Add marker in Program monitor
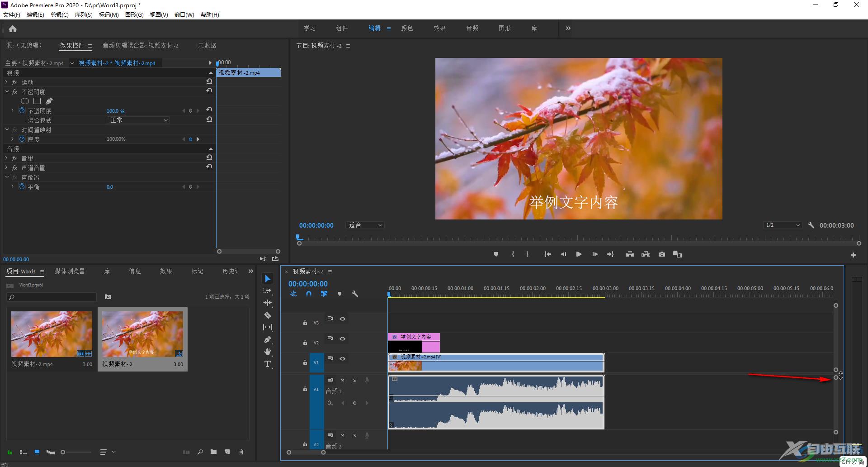The width and height of the screenshot is (868, 467). tap(496, 254)
